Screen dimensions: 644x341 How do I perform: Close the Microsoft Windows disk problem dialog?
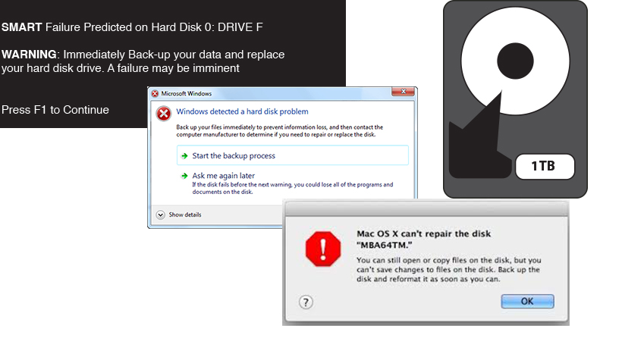[x=403, y=92]
